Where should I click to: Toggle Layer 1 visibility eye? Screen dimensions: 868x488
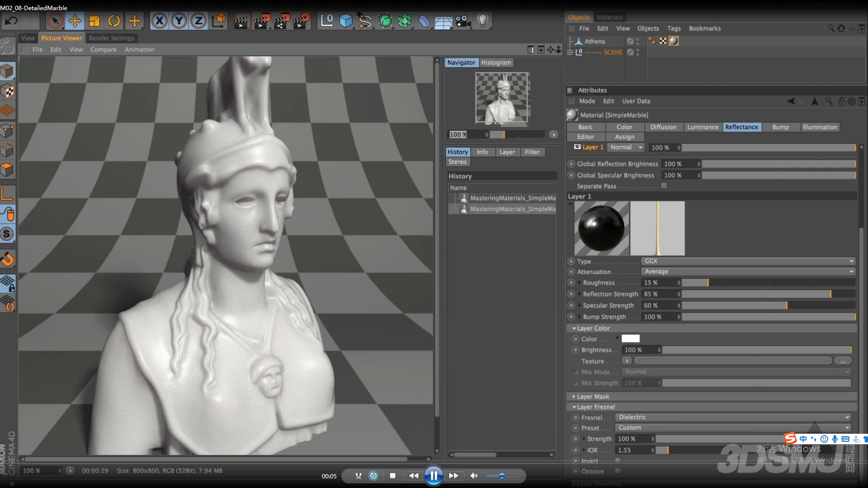pyautogui.click(x=577, y=147)
